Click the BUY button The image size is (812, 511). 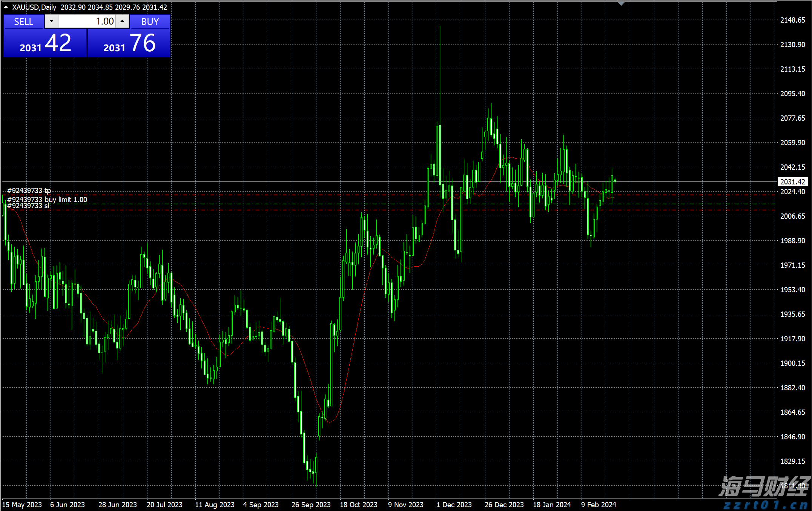[150, 21]
